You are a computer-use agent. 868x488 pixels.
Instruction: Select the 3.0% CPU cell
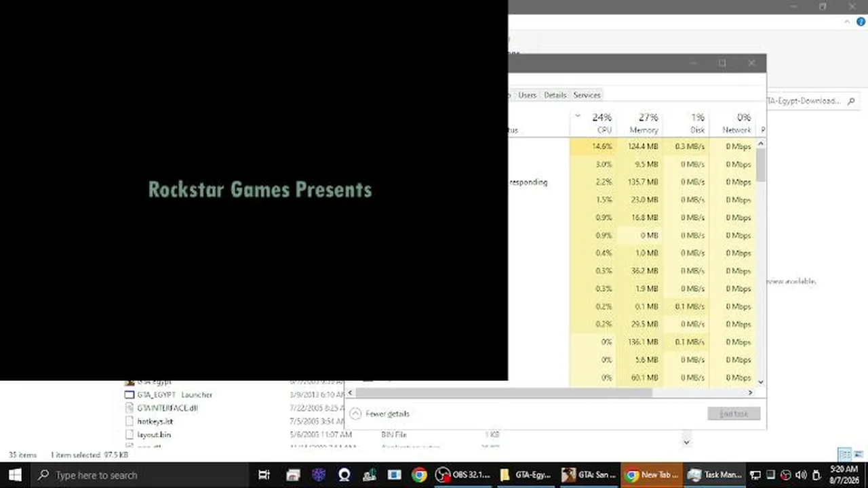593,164
